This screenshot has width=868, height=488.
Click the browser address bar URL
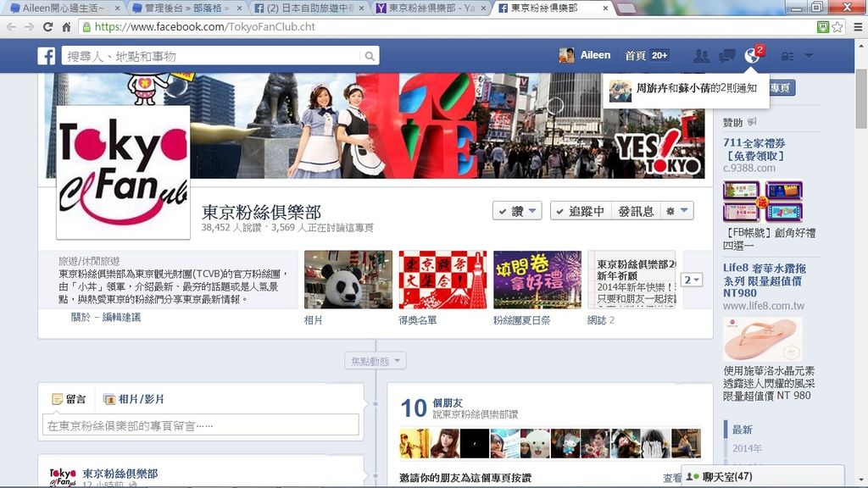(205, 26)
